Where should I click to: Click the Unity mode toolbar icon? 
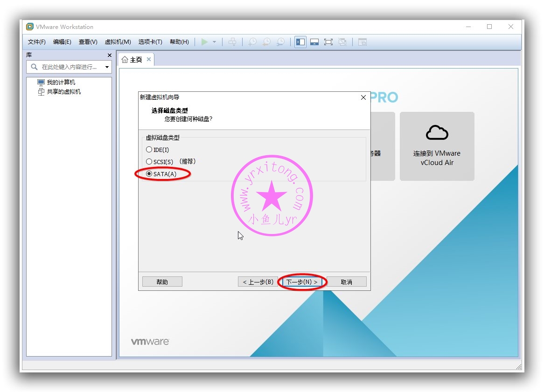click(x=342, y=42)
